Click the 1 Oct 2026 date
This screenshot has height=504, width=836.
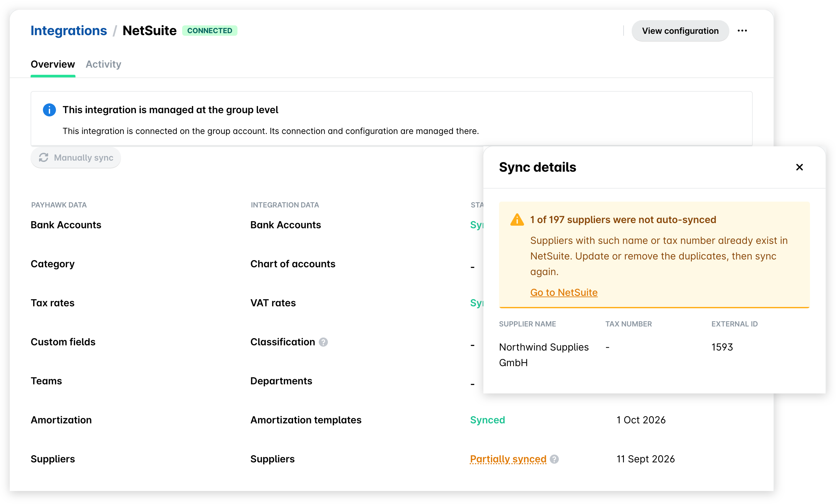tap(641, 420)
